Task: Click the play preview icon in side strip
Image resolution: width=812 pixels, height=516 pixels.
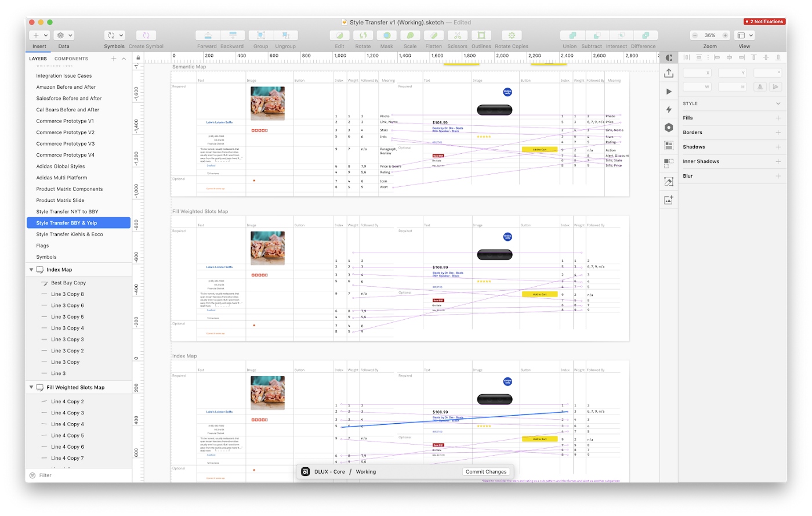Action: point(669,91)
